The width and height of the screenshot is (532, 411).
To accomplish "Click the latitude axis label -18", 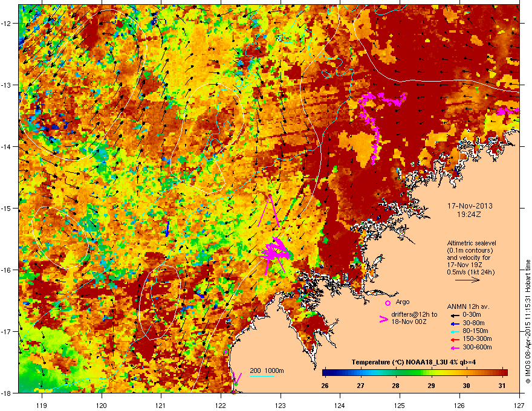I will click(x=7, y=393).
